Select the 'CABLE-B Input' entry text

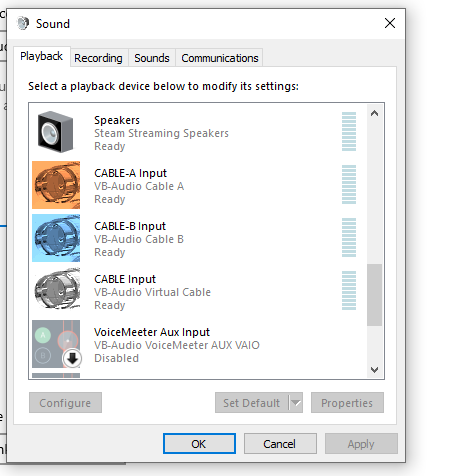(130, 226)
